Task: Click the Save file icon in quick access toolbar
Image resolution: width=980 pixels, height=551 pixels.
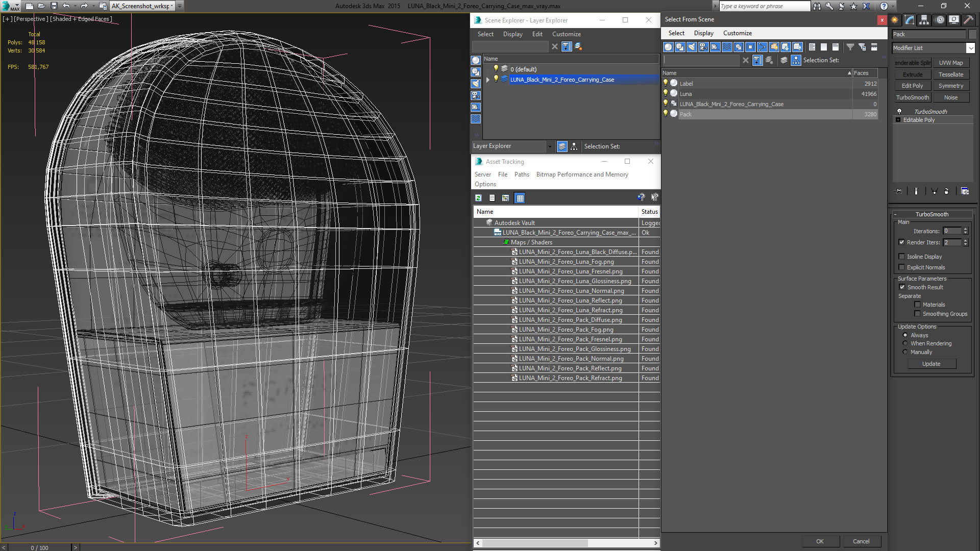Action: (54, 6)
